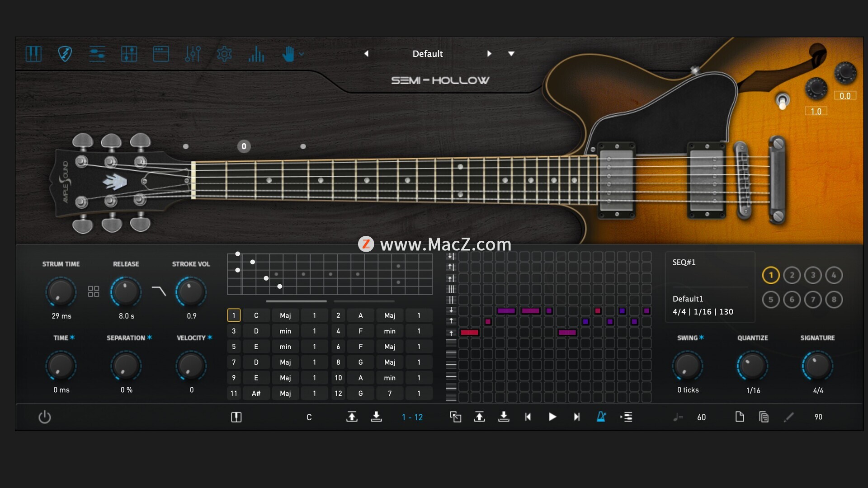Screen dimensions: 868x488
Task: Click sequencer skip-to-start button
Action: click(528, 417)
